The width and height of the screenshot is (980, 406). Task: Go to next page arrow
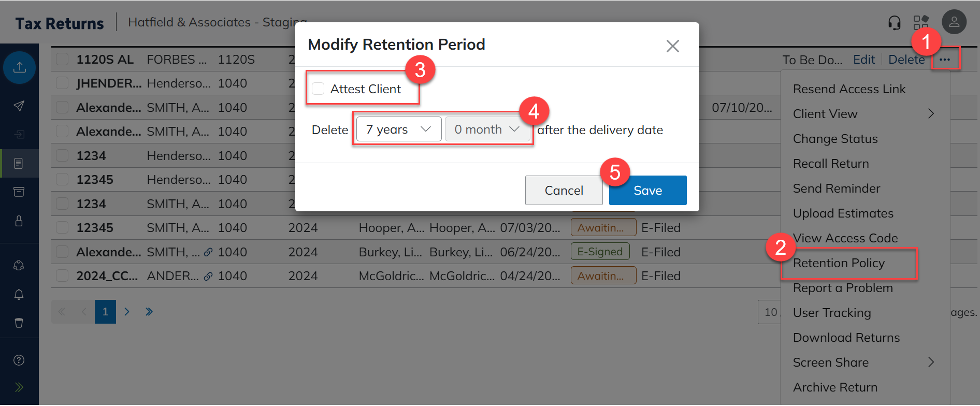point(127,312)
